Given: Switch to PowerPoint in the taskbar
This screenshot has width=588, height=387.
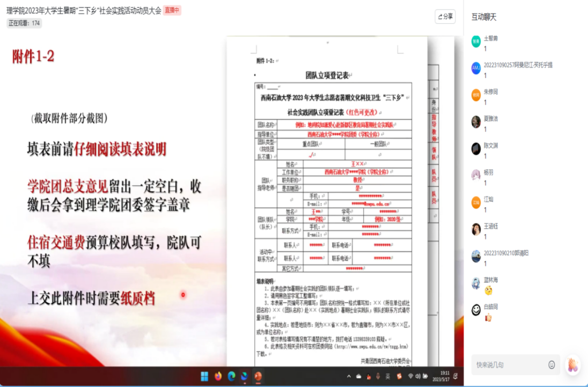Looking at the screenshot, I should click(258, 376).
